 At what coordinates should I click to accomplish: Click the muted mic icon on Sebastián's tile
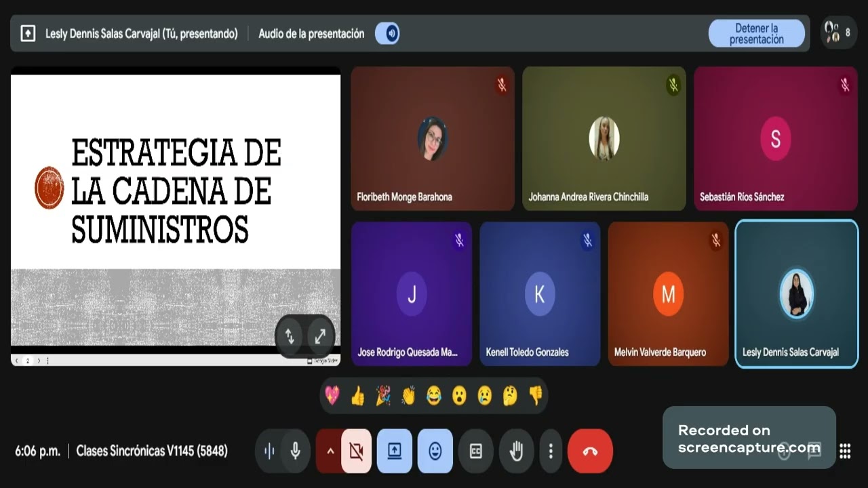click(x=845, y=85)
